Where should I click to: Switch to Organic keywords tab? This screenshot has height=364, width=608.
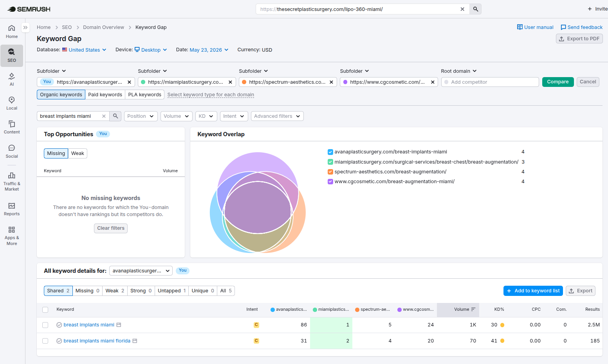coord(61,95)
